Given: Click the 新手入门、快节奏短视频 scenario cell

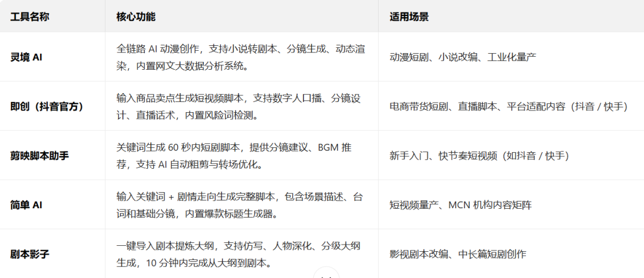Looking at the screenshot, I should point(511,155).
